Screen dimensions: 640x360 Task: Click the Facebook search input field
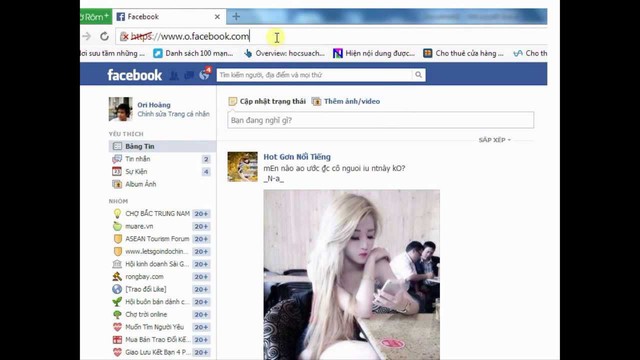coord(314,75)
